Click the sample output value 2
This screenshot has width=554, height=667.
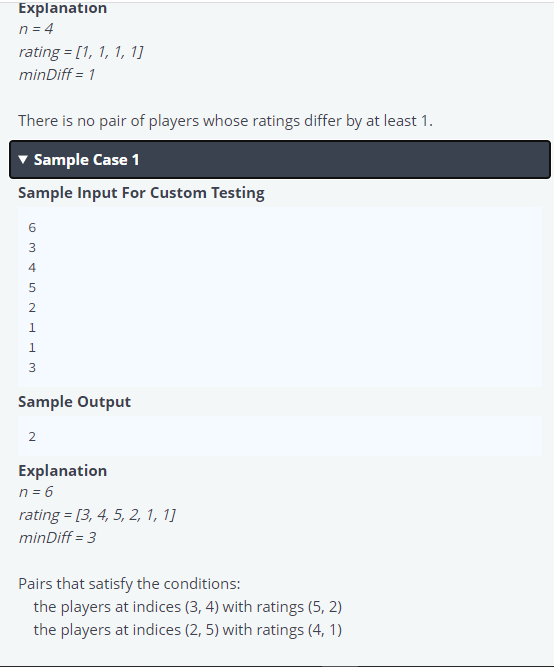(x=32, y=436)
